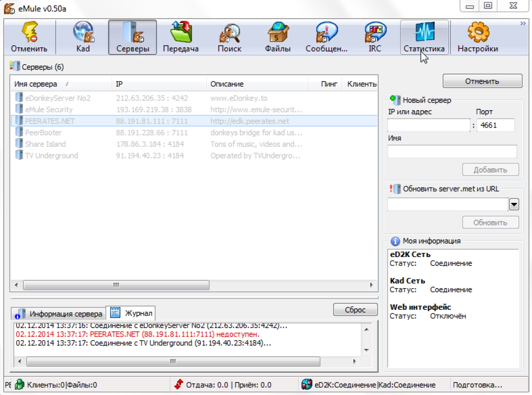Viewport: 532px width, 395px height.
Task: Click the Сброс button
Action: tap(355, 310)
